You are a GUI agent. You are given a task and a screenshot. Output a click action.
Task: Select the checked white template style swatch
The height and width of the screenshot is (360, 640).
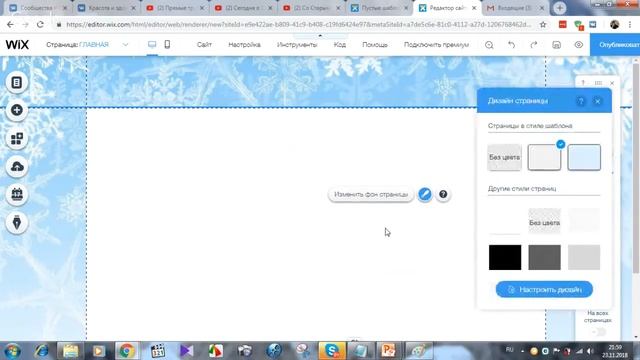pos(544,157)
